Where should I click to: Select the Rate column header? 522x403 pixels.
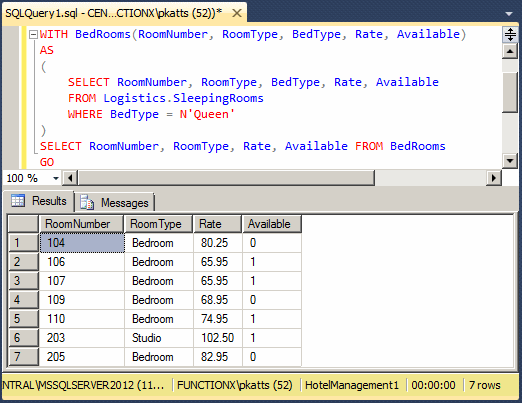coord(217,224)
